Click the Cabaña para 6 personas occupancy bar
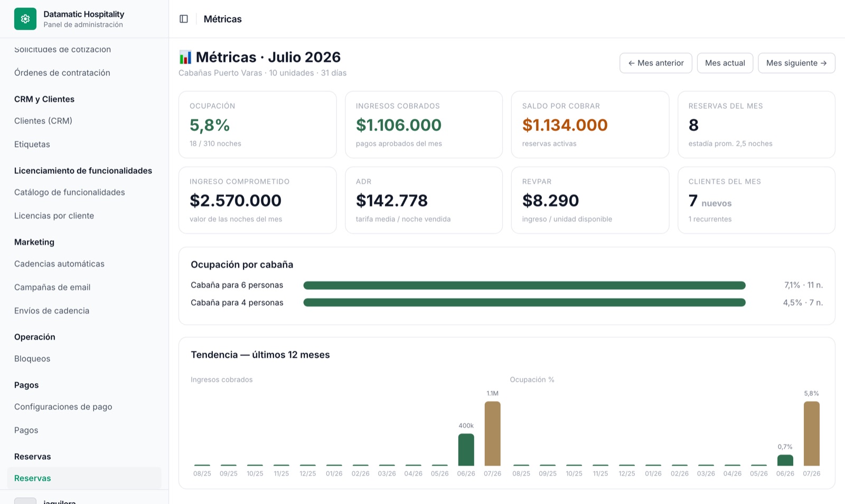845x504 pixels. pyautogui.click(x=524, y=286)
